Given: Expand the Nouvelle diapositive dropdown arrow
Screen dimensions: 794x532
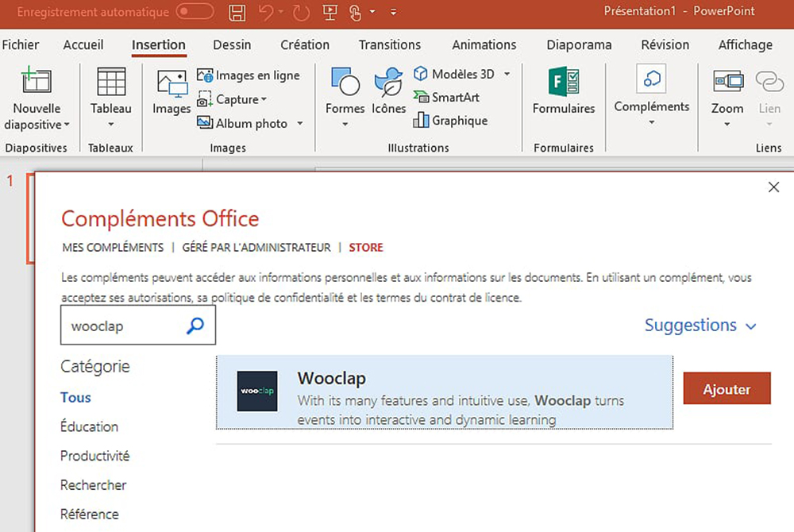Looking at the screenshot, I should (x=67, y=125).
